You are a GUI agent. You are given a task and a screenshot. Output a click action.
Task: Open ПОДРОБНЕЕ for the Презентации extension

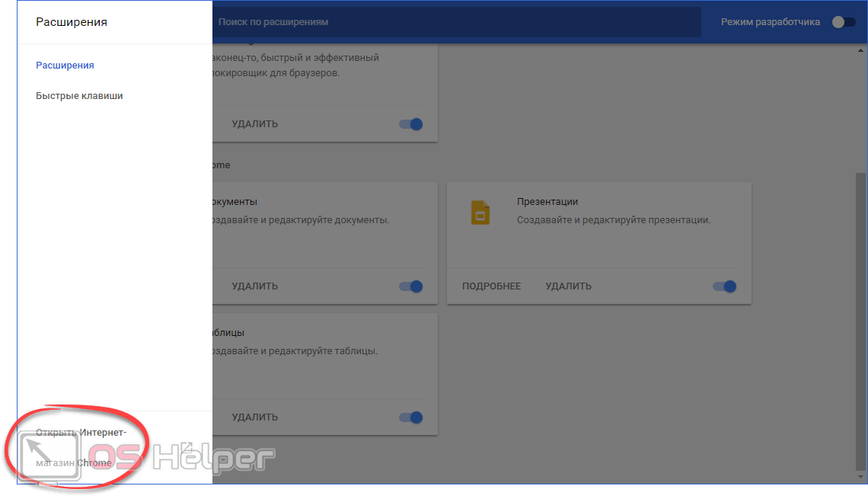(492, 286)
